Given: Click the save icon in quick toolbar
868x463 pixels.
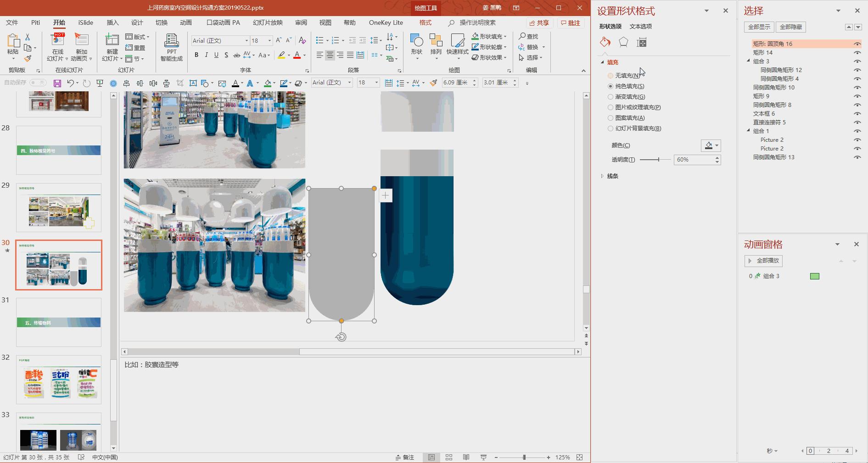Looking at the screenshot, I should (57, 83).
